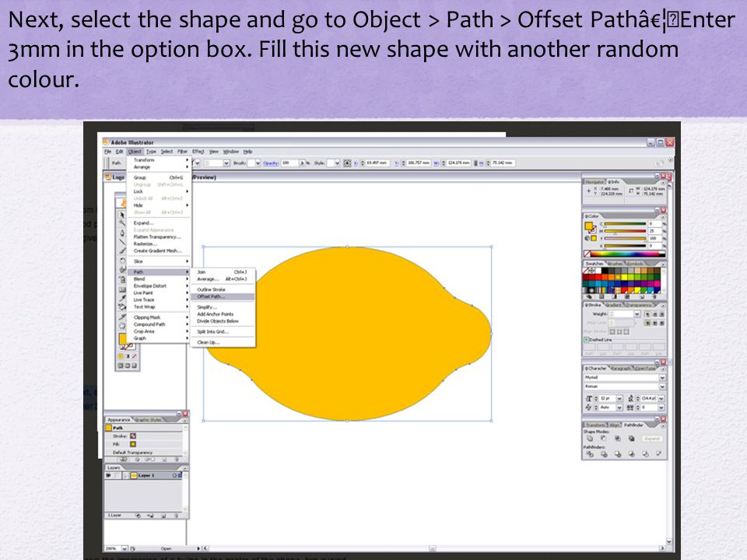Expand Layer 1 disclosure triangle
The image size is (747, 560).
pyautogui.click(x=127, y=476)
